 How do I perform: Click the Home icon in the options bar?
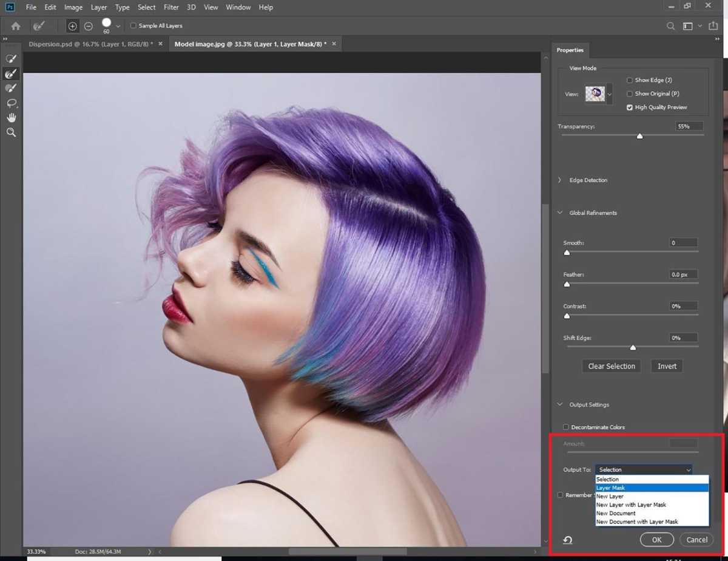pos(15,25)
